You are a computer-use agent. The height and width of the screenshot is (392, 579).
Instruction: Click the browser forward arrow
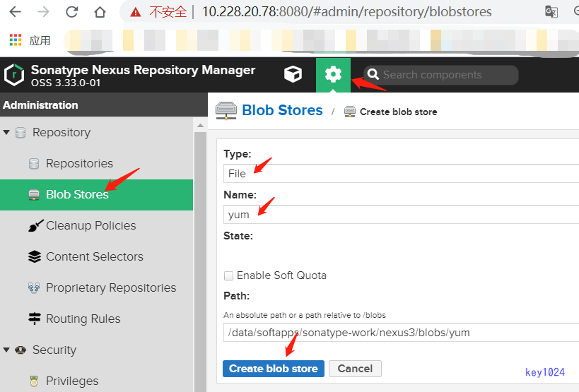click(x=43, y=12)
